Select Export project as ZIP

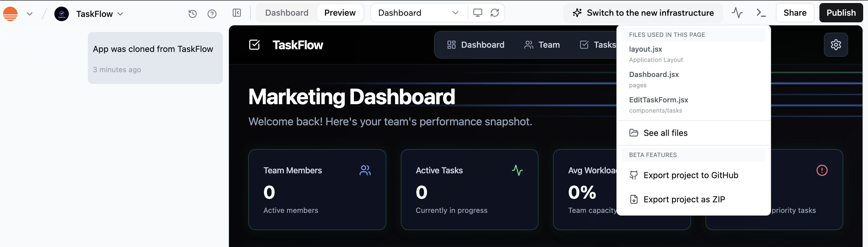(x=684, y=200)
